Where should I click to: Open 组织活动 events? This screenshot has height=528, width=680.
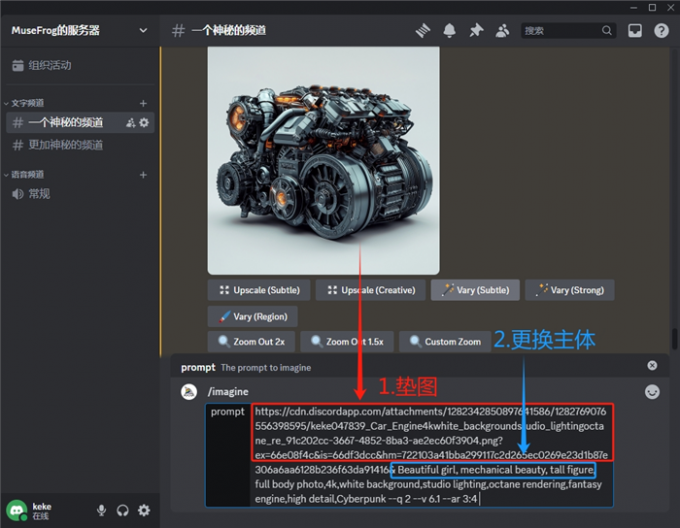[79, 65]
